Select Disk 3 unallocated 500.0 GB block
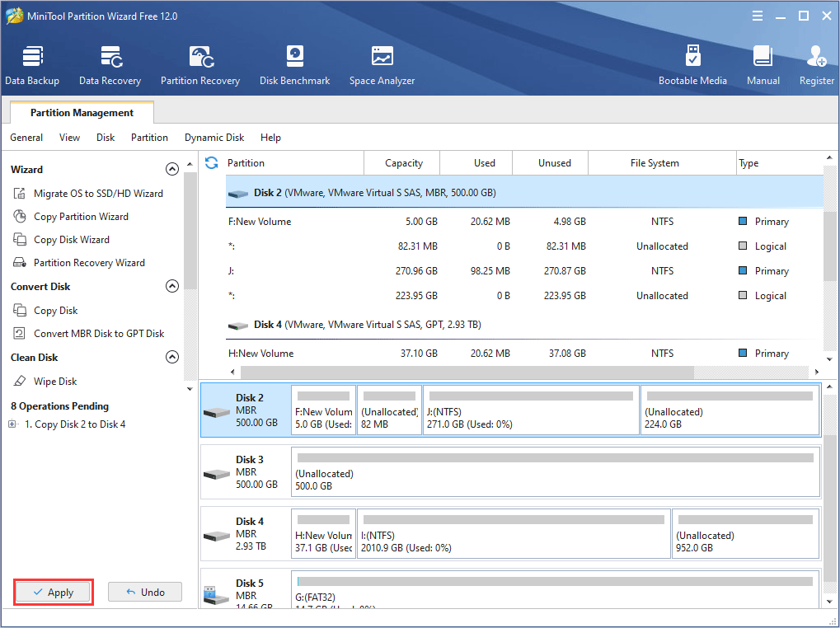Image resolution: width=840 pixels, height=628 pixels. coord(556,472)
